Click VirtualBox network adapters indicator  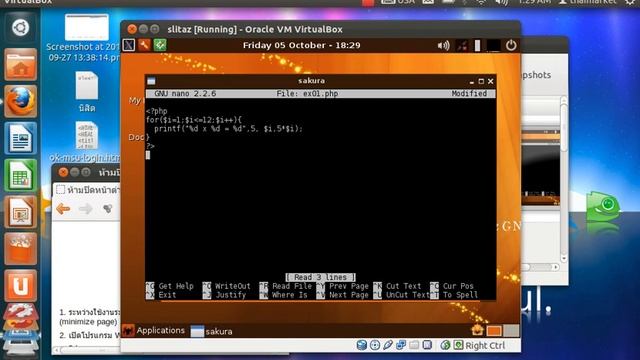pyautogui.click(x=401, y=345)
